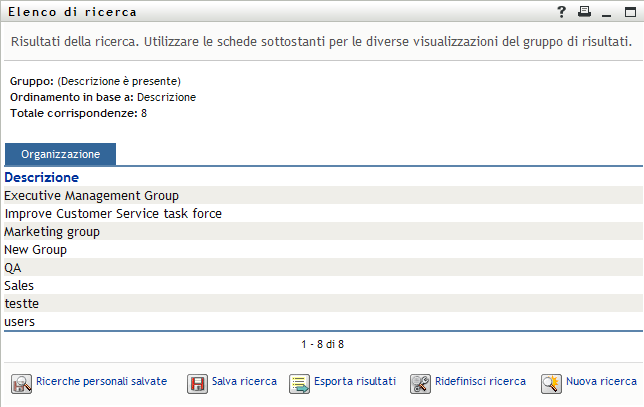Sort by the Descrizione column header
Screen dimensions: 644x407
pos(41,178)
